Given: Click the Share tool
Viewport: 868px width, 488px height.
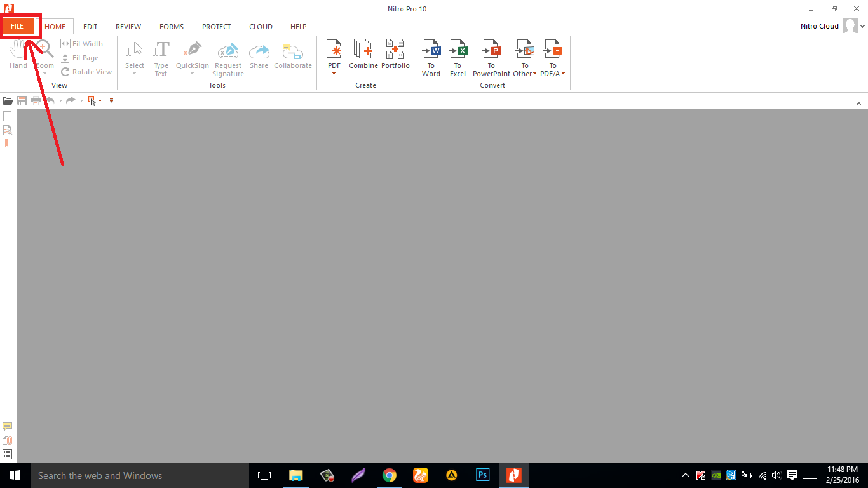Looking at the screenshot, I should (x=259, y=55).
